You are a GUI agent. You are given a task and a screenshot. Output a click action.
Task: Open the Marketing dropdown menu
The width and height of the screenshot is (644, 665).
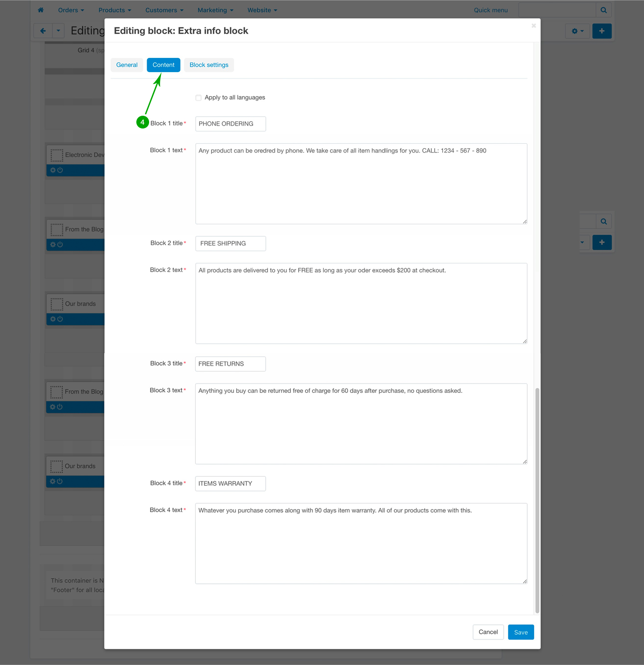click(x=215, y=10)
